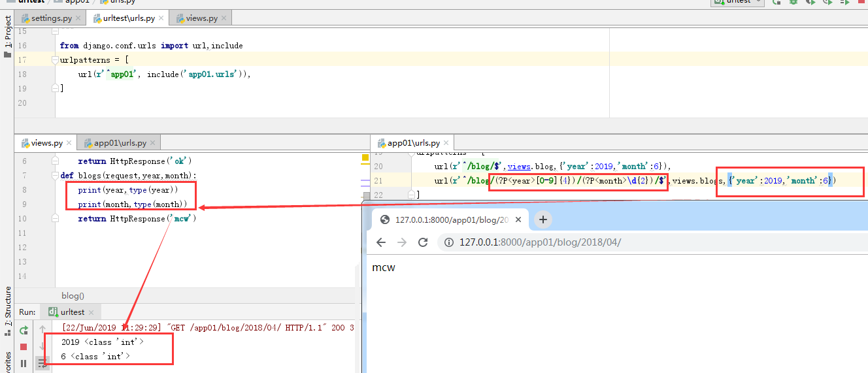Go back in the browser window
Screen dimensions: 868x373
tap(381, 242)
